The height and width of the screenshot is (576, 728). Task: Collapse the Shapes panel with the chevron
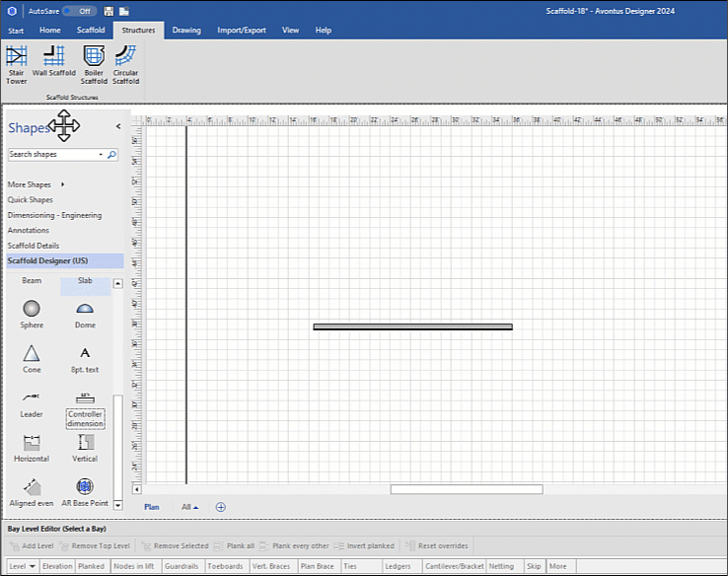(118, 127)
